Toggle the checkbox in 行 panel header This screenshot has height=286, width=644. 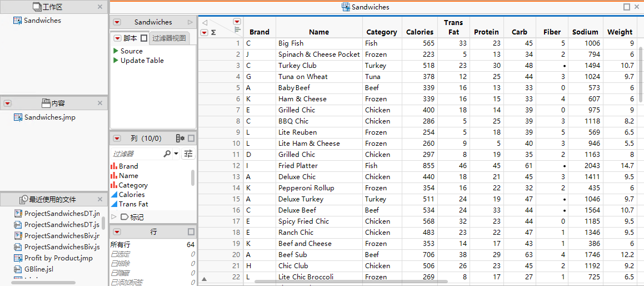(191, 231)
